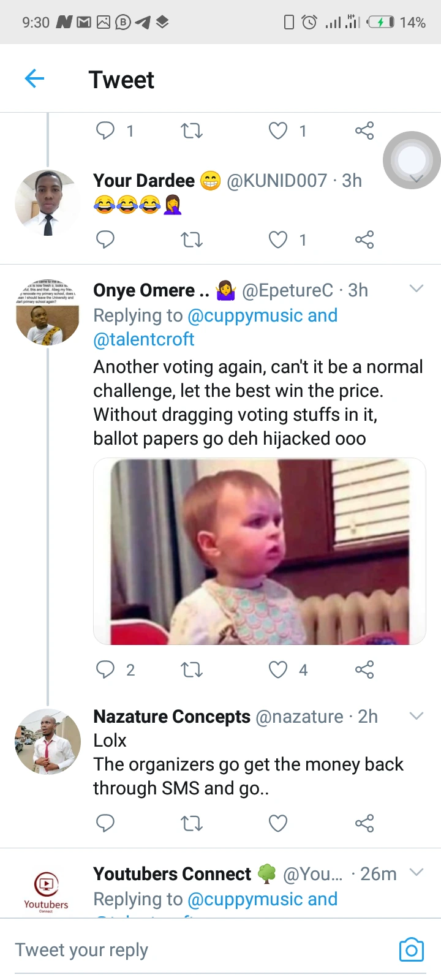This screenshot has width=441, height=980.
Task: Reply to Your Dardee's tweet
Action: [x=105, y=239]
